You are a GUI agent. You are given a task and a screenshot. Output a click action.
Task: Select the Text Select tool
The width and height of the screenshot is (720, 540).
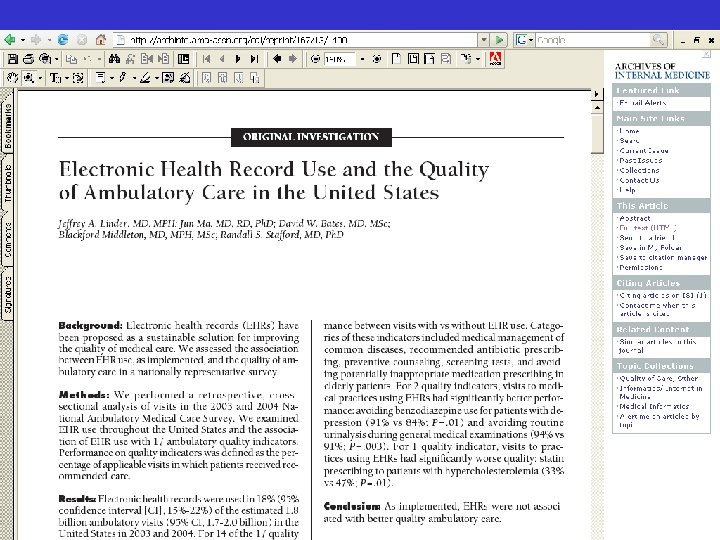coord(55,78)
